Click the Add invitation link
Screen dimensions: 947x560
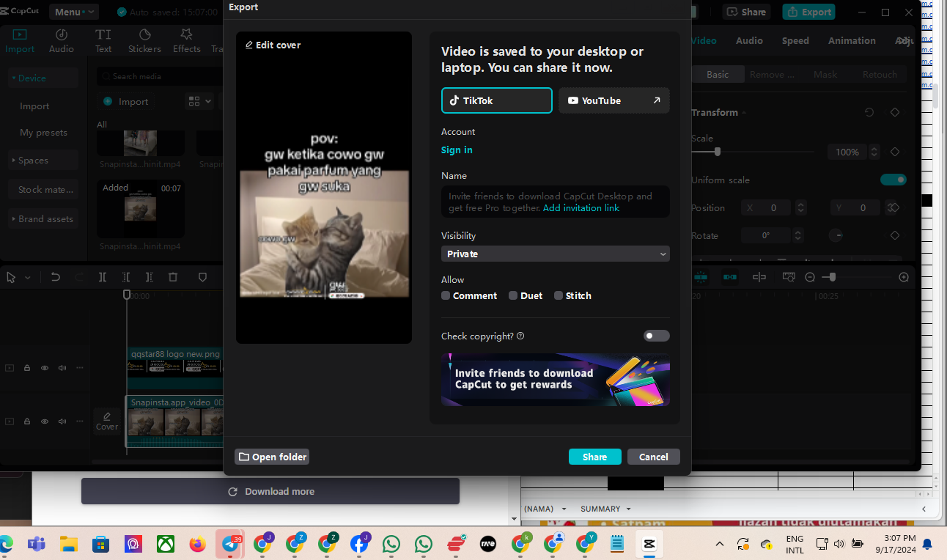tap(581, 208)
